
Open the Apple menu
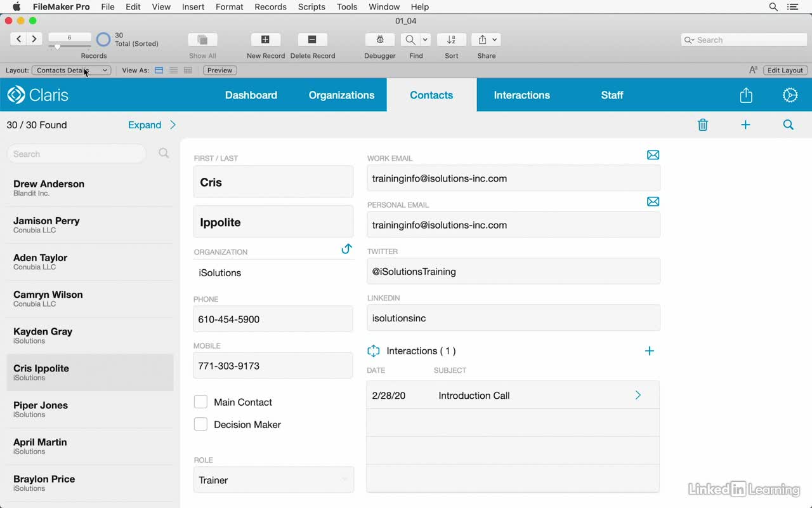16,7
